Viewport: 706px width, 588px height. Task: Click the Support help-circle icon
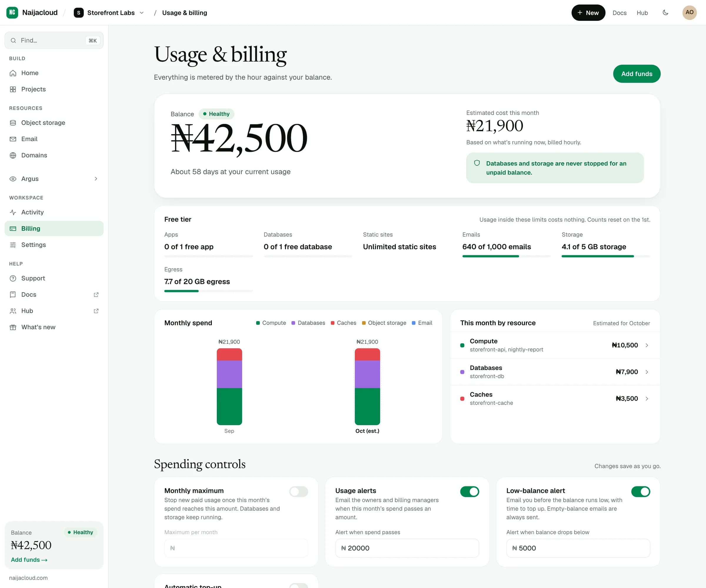[x=13, y=278]
